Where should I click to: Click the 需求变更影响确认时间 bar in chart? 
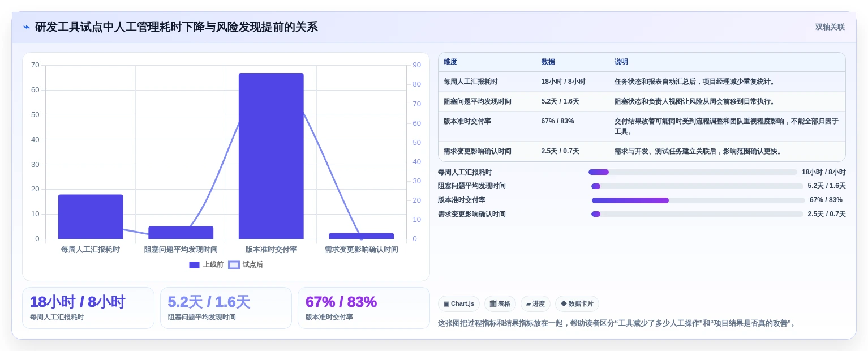pyautogui.click(x=362, y=236)
